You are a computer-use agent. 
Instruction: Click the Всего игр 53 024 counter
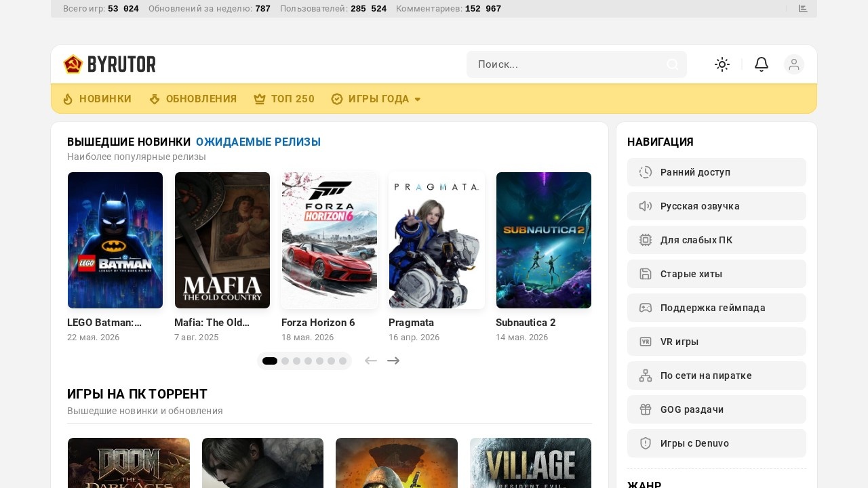click(x=101, y=9)
